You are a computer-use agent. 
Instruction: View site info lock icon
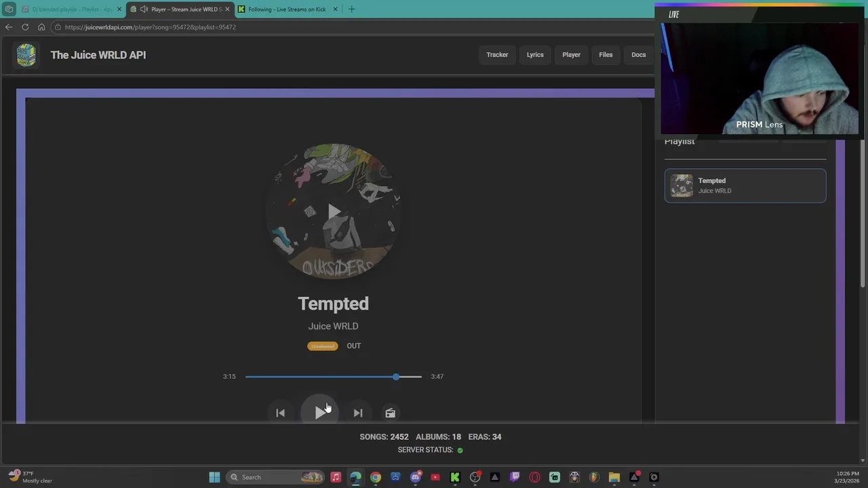point(58,27)
